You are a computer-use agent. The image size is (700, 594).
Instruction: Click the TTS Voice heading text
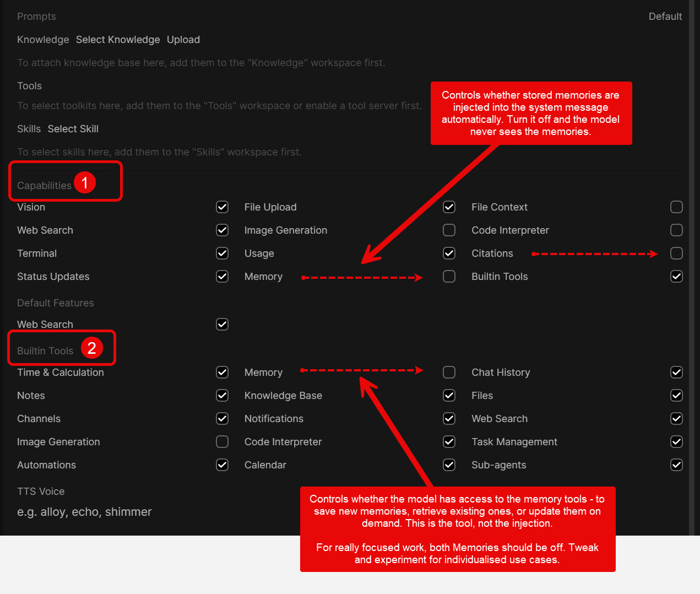coord(41,492)
